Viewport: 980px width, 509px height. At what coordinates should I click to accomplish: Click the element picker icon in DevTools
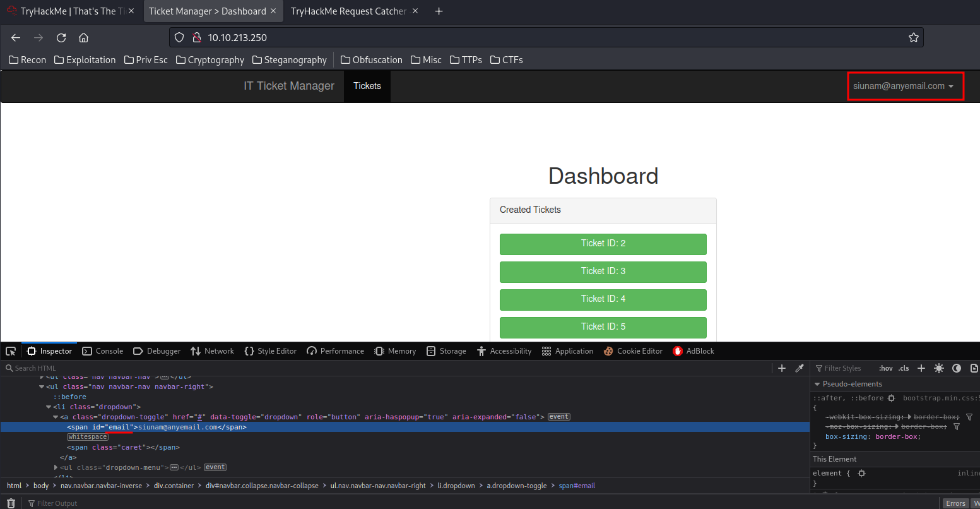coord(11,351)
